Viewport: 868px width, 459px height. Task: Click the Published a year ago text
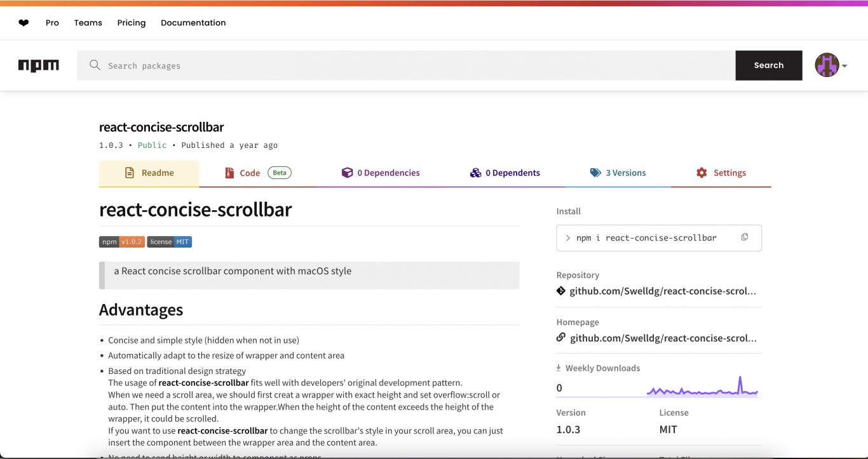[229, 145]
